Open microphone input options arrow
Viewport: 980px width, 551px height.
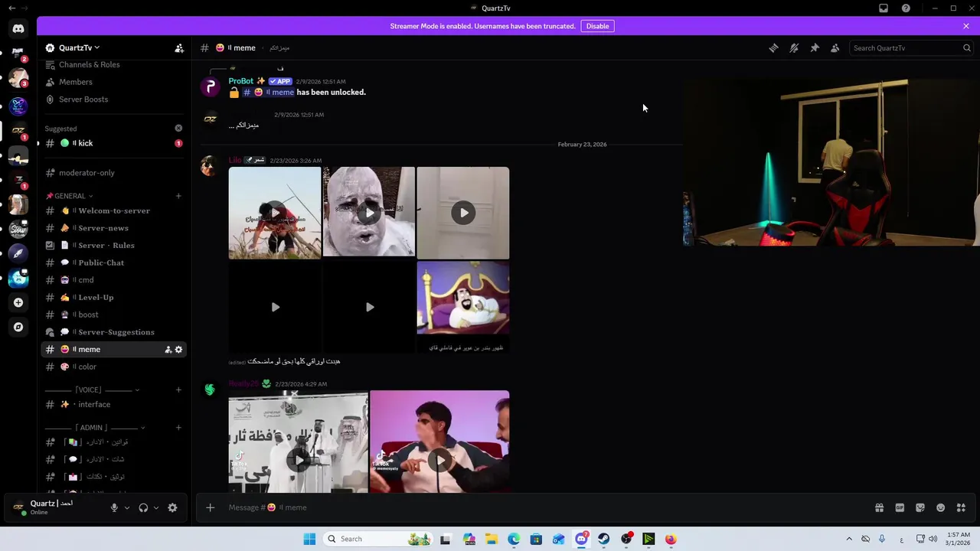pos(127,507)
